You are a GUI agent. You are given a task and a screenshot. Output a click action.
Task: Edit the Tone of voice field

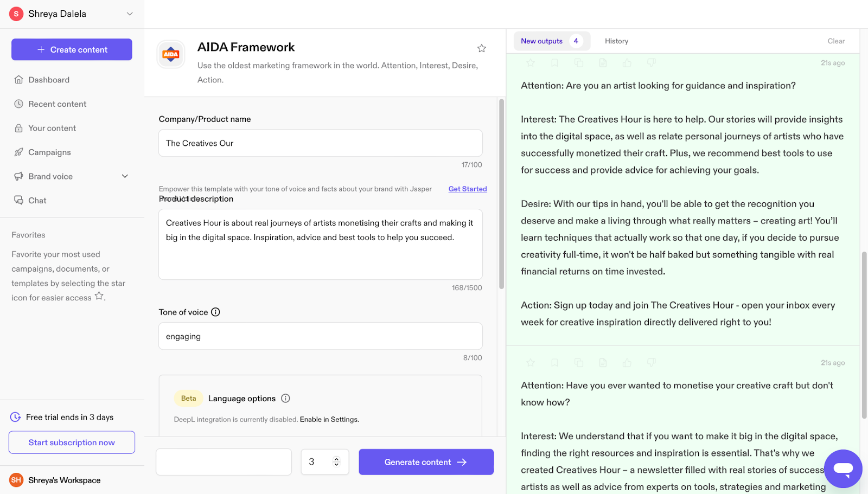(x=320, y=336)
